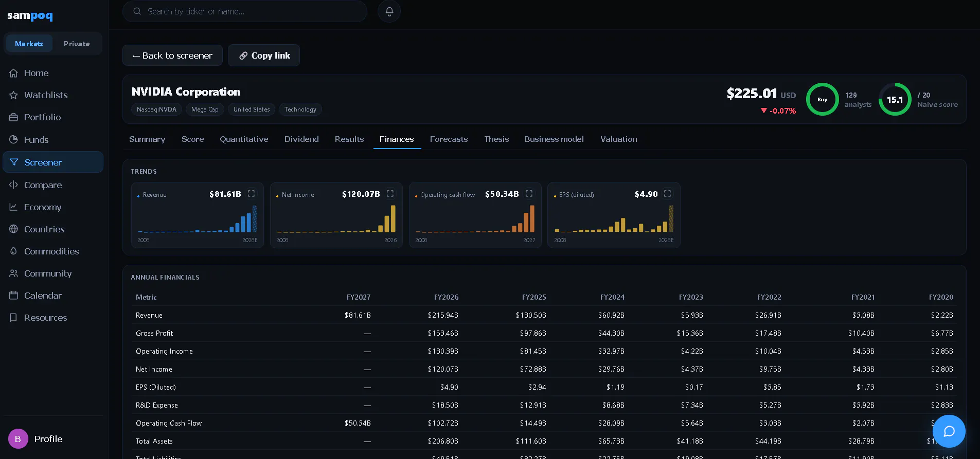Open the chat support bubble
The height and width of the screenshot is (459, 980).
click(949, 431)
